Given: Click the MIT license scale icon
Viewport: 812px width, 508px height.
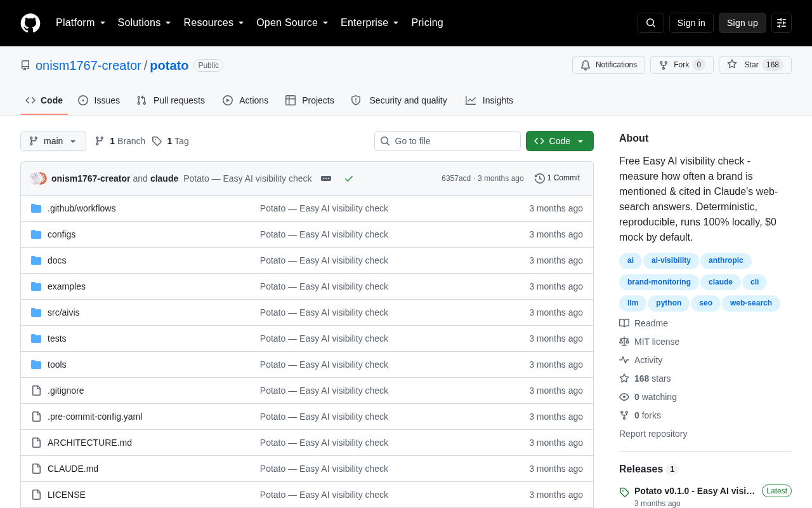Looking at the screenshot, I should pyautogui.click(x=624, y=342).
